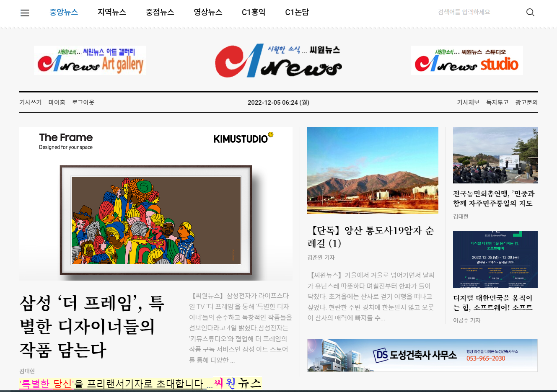The height and width of the screenshot is (392, 557).
Task: Click the search magnifier icon
Action: (x=530, y=12)
